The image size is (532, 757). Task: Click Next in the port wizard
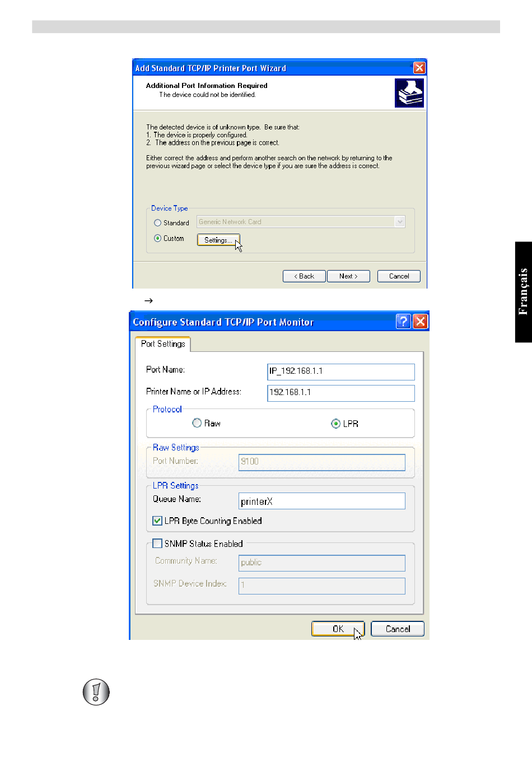[348, 276]
